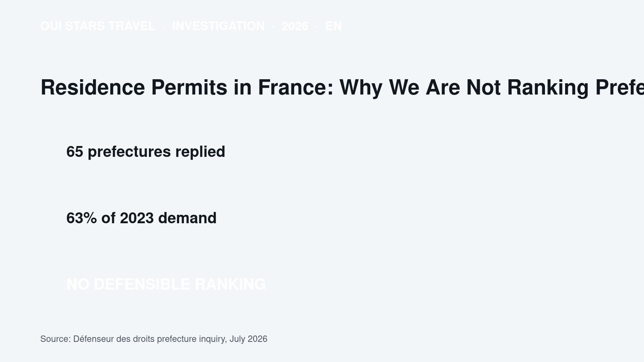644x362 pixels.
Task: Click the dot separator before EN
Action: coord(317,27)
